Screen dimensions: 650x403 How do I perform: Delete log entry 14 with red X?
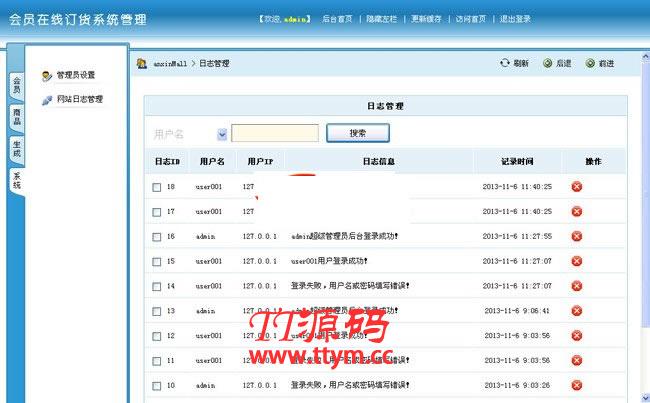click(x=577, y=286)
